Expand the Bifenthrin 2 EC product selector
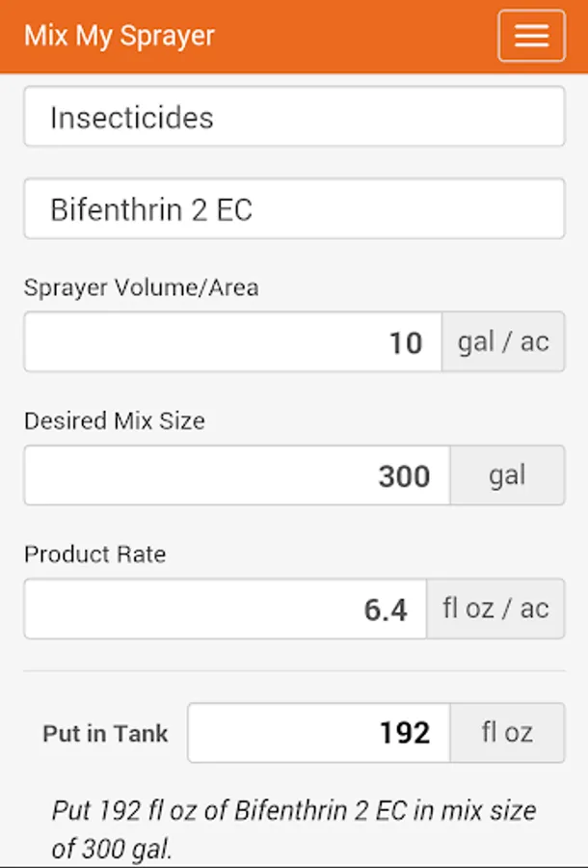Viewport: 588px width, 868px height. [x=294, y=209]
